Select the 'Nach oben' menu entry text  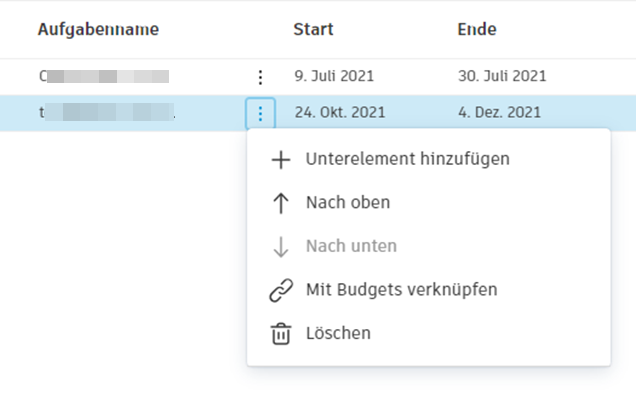coord(347,203)
